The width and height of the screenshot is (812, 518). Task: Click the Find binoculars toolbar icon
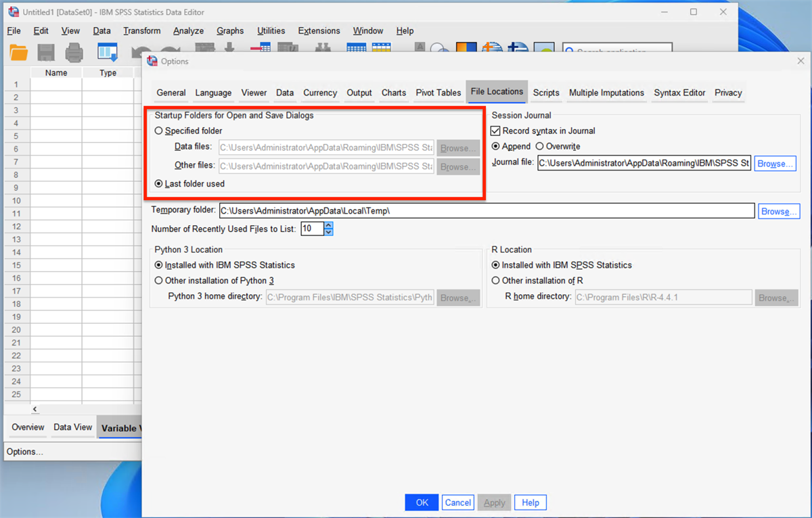tap(323, 49)
